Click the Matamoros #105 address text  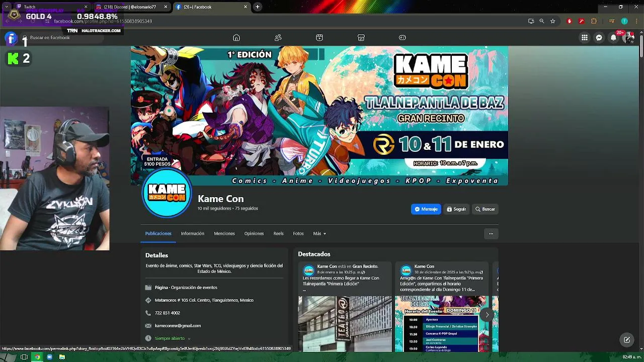204,300
